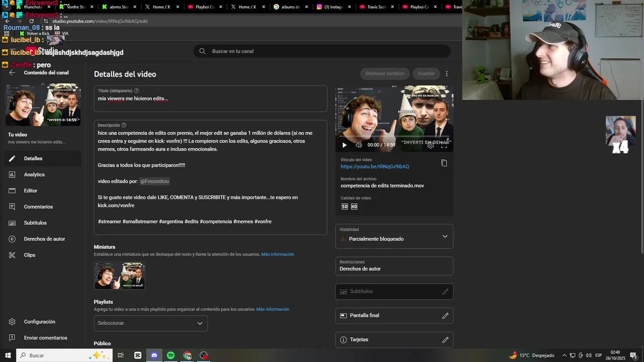Switch to the Travis Scott YouTube tab
The image size is (644, 362).
[376, 7]
